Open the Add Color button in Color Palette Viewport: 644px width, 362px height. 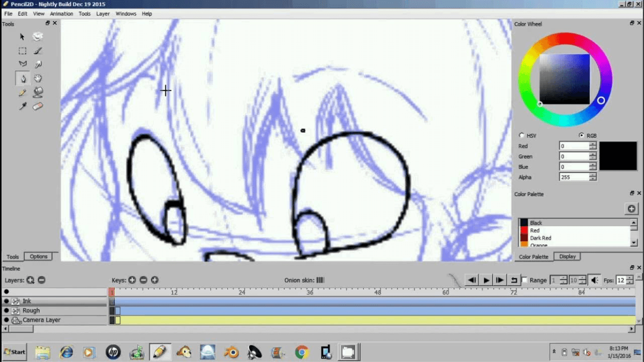point(632,209)
